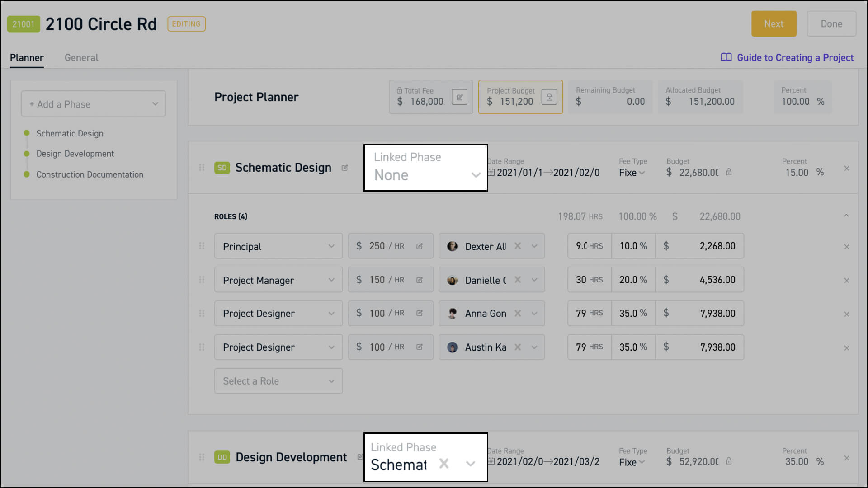The image size is (868, 488).
Task: Click Schematic Design budget lock icon
Action: click(729, 172)
